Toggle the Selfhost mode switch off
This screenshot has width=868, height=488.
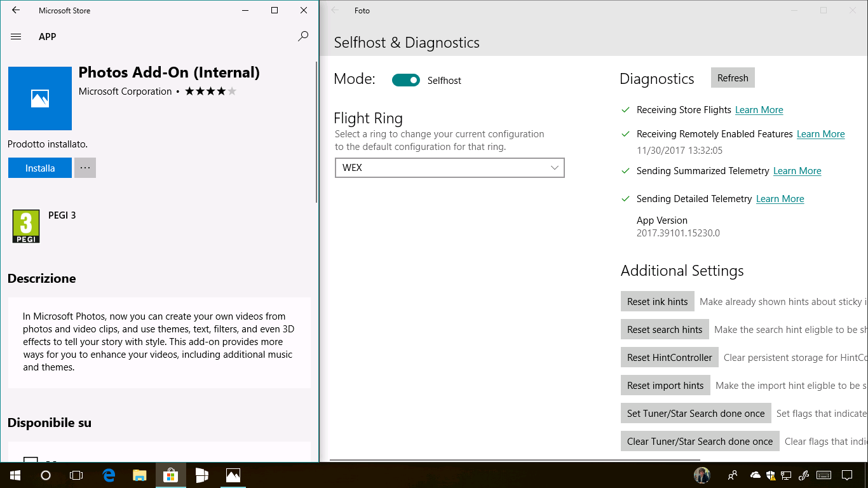pyautogui.click(x=406, y=80)
